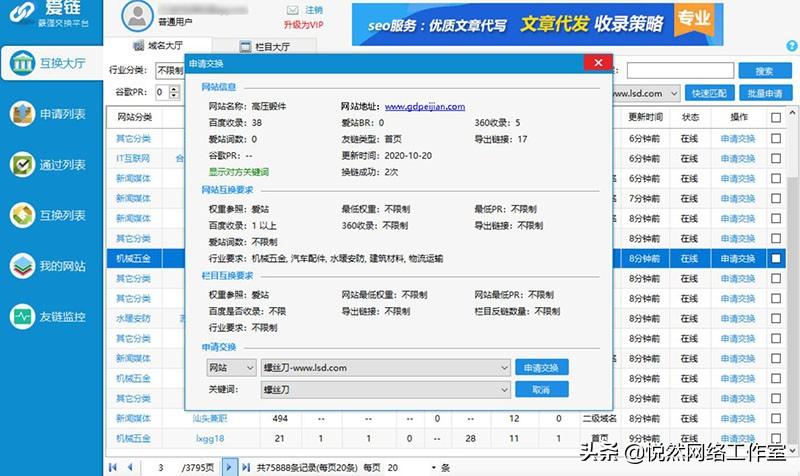Open the 友链监控 monitor icon
The width and height of the screenshot is (800, 476).
pyautogui.click(x=22, y=316)
